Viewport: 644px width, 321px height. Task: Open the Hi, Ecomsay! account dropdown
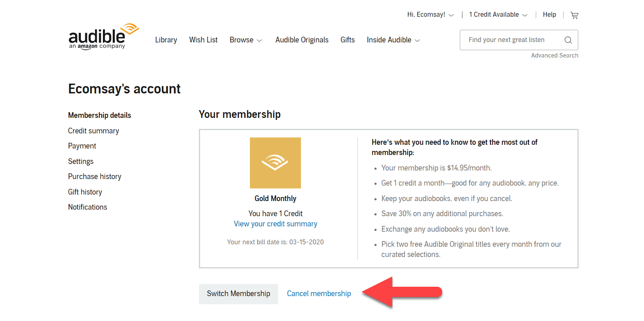tap(430, 15)
